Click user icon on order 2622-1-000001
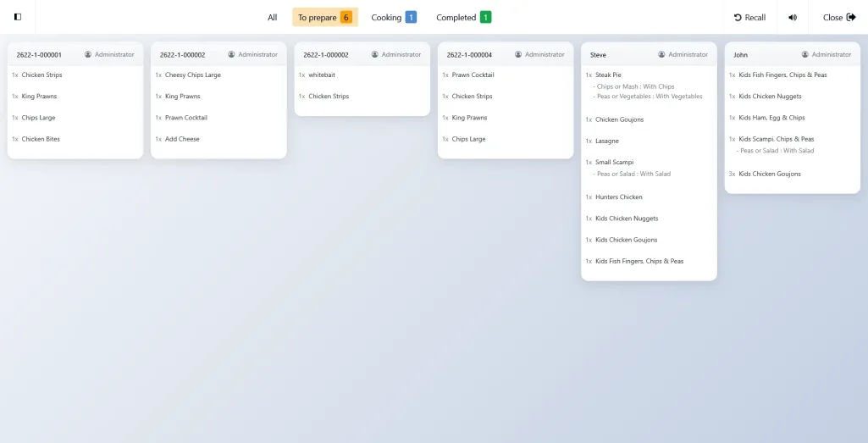This screenshot has width=868, height=443. 88,54
